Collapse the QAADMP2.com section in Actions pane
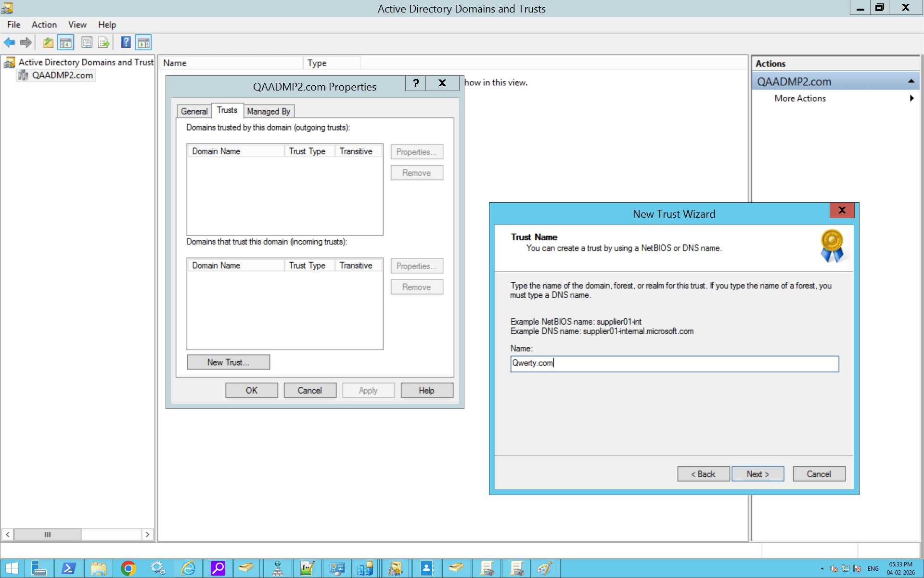Image resolution: width=924 pixels, height=578 pixels. pyautogui.click(x=912, y=80)
